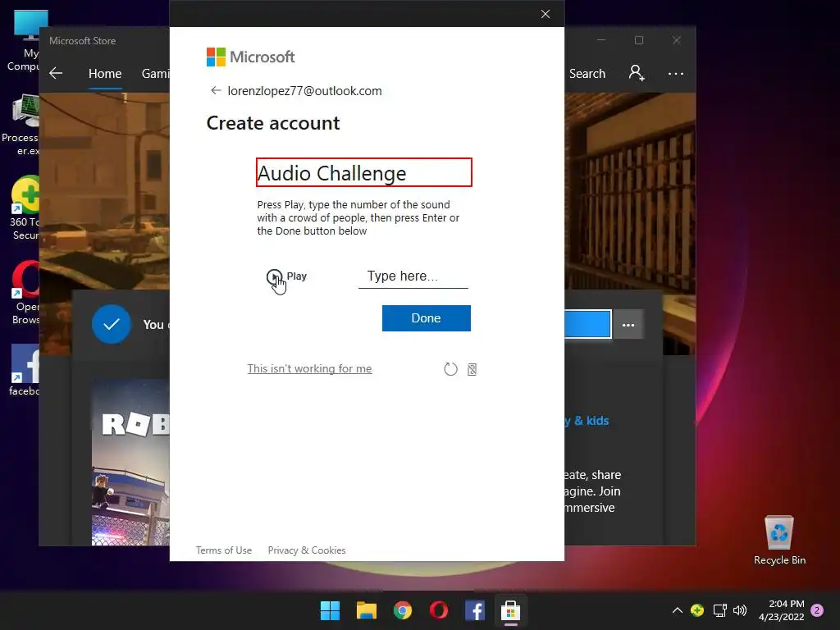Go back from lorenzlopez77@outlook.com

216,90
